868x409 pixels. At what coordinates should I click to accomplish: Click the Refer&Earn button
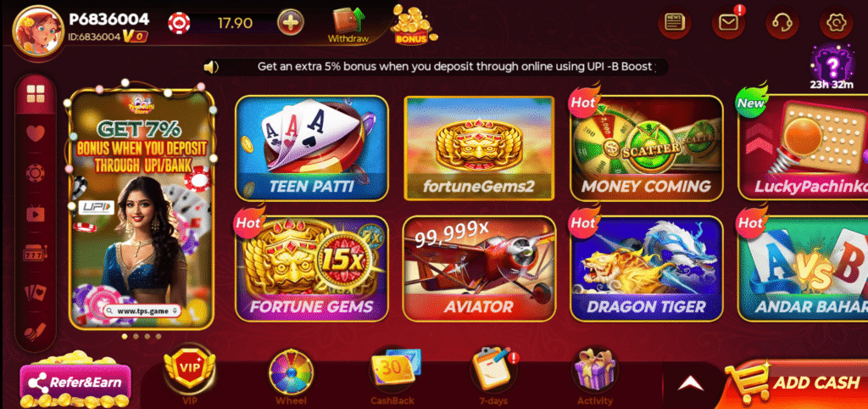pos(75,383)
